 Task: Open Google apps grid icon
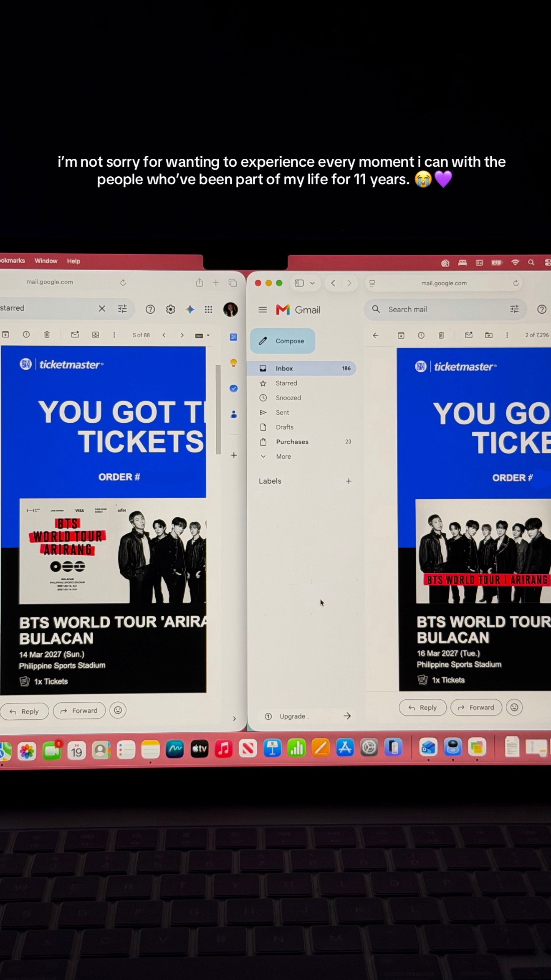tap(208, 310)
